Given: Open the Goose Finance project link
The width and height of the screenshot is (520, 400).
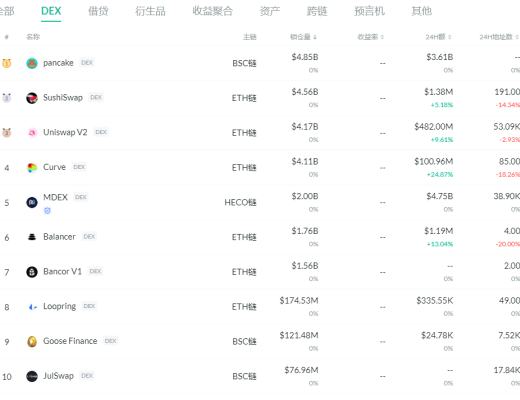Looking at the screenshot, I should tap(70, 341).
